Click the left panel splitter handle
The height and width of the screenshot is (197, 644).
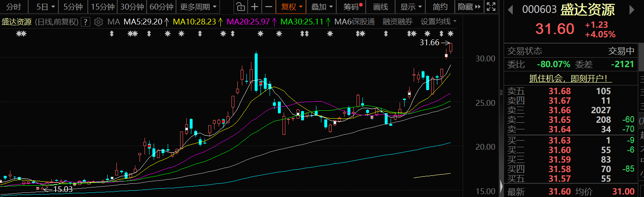(502, 185)
